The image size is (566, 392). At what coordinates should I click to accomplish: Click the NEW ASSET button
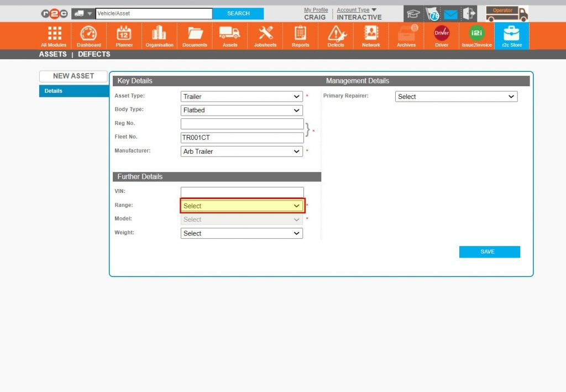[73, 76]
